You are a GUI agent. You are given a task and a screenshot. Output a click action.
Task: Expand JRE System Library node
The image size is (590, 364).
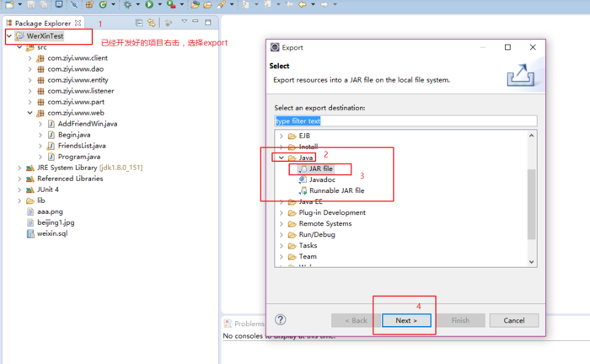pyautogui.click(x=19, y=168)
